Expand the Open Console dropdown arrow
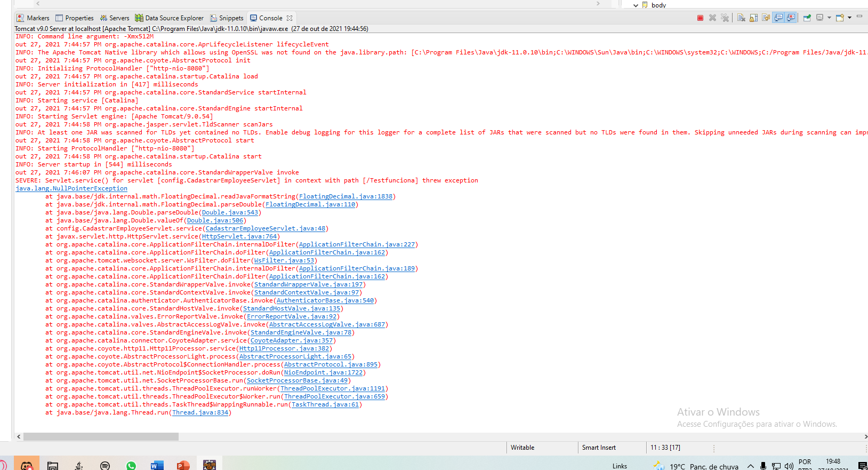868x470 pixels. tap(849, 18)
